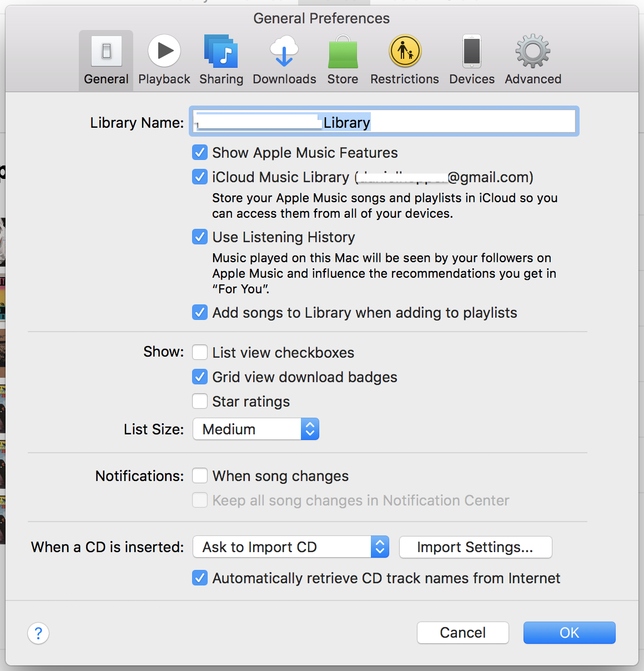The width and height of the screenshot is (644, 671).
Task: Open the Store preferences pane
Action: 343,61
